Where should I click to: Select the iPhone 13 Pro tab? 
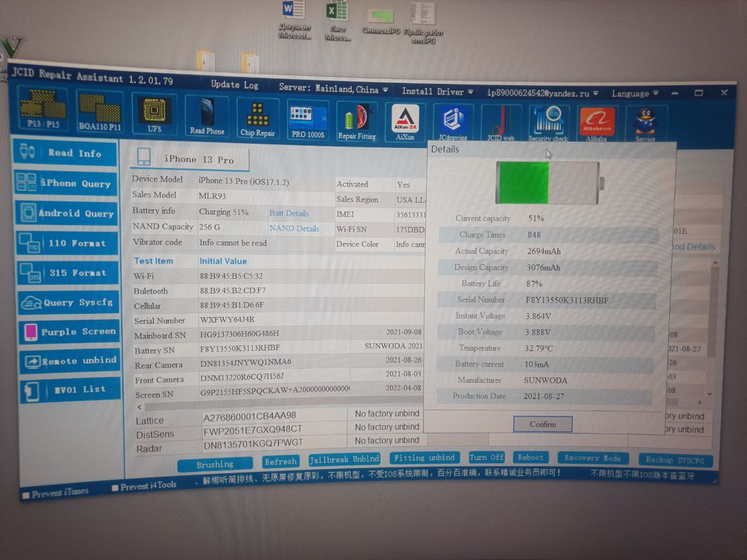tap(191, 159)
